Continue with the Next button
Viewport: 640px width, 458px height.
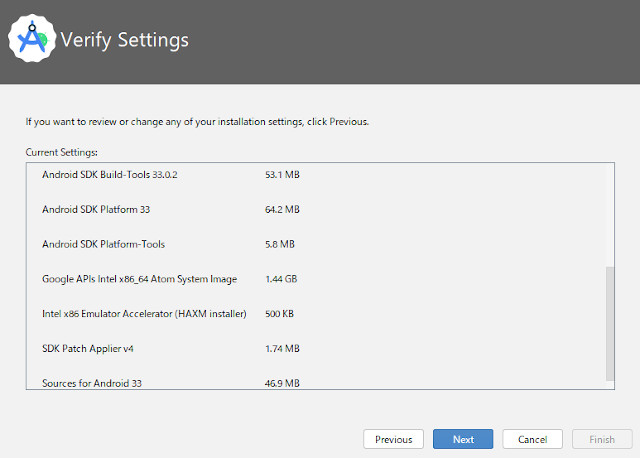click(x=463, y=439)
